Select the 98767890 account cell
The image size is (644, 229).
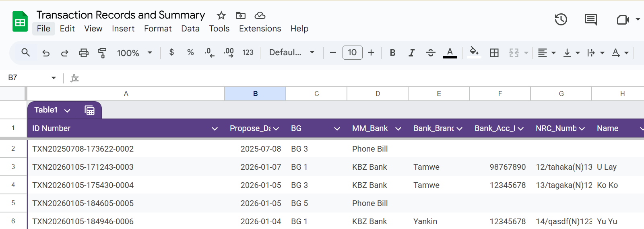pyautogui.click(x=500, y=167)
